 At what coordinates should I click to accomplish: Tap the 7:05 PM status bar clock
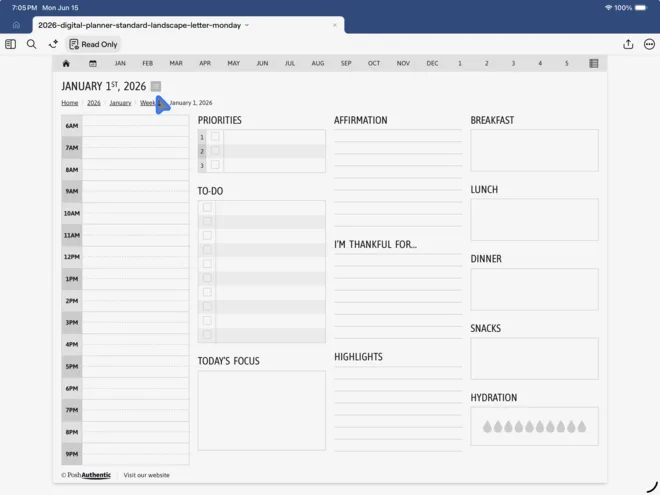point(24,8)
